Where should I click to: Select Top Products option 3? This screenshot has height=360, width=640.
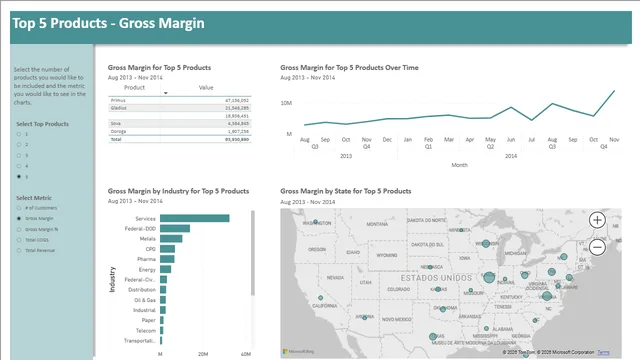click(19, 156)
